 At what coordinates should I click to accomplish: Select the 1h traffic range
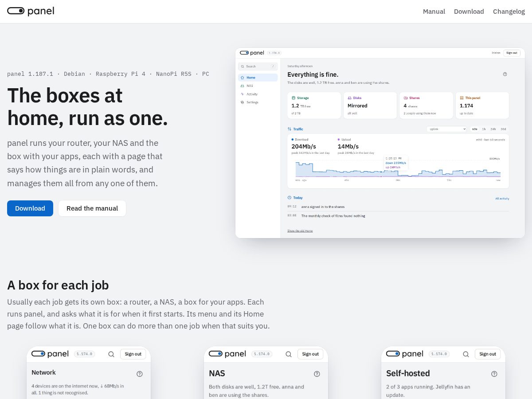pos(484,129)
